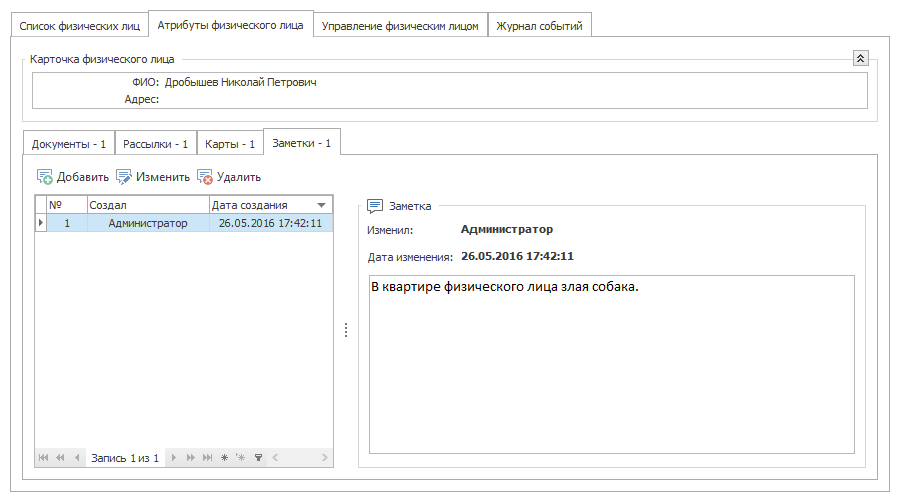This screenshot has width=900, height=502.
Task: Select the row indicator arrow of row 1
Action: [x=41, y=223]
